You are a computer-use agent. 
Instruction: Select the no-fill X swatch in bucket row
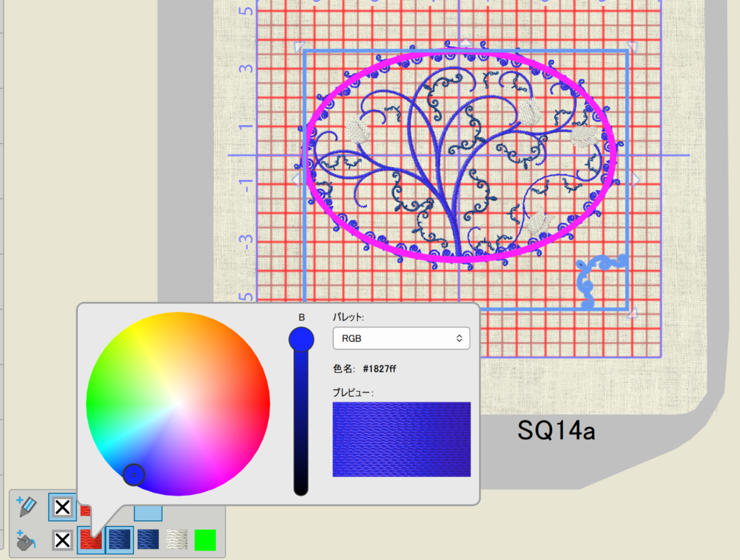point(63,540)
